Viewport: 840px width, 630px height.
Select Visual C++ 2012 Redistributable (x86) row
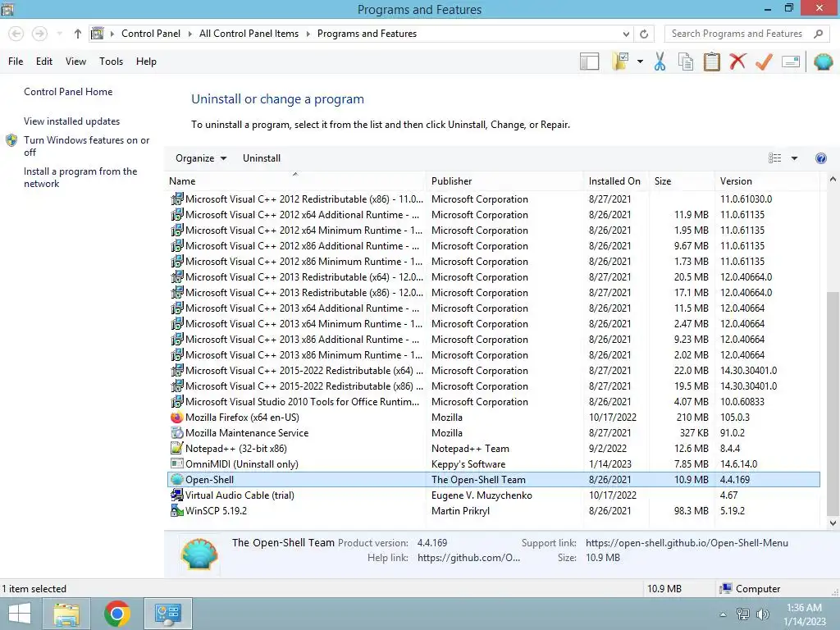click(x=494, y=199)
